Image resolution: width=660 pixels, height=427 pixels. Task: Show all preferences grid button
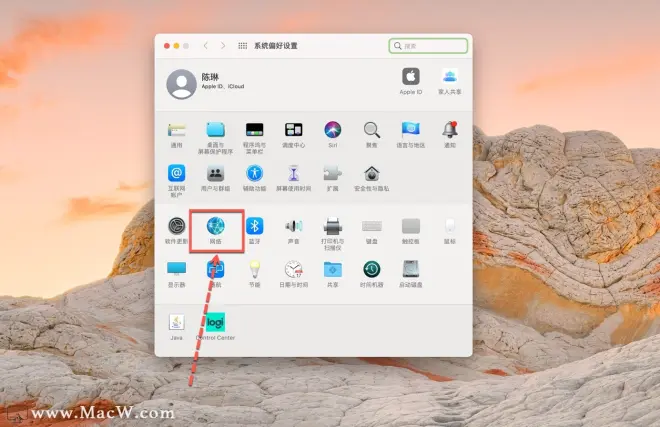click(242, 45)
